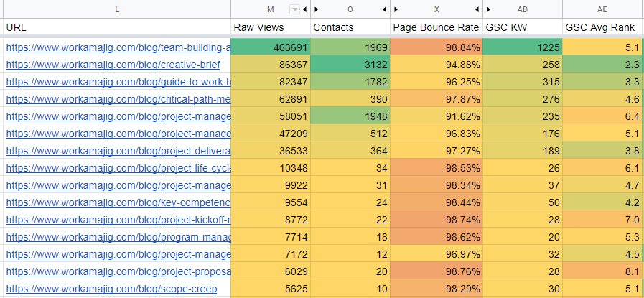Click the green 463691 raw views cell

point(271,47)
